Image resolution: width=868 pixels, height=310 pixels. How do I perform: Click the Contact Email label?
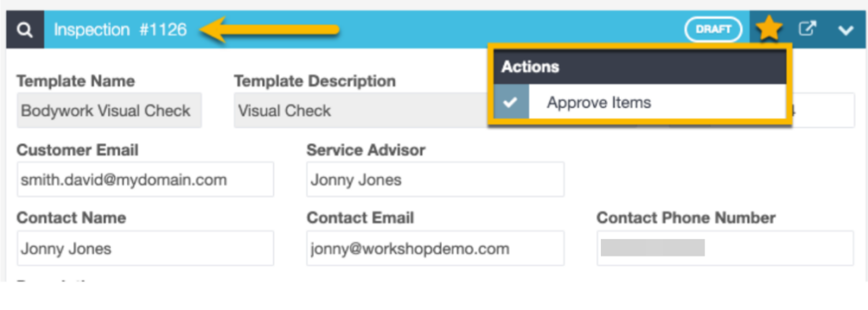pyautogui.click(x=360, y=219)
